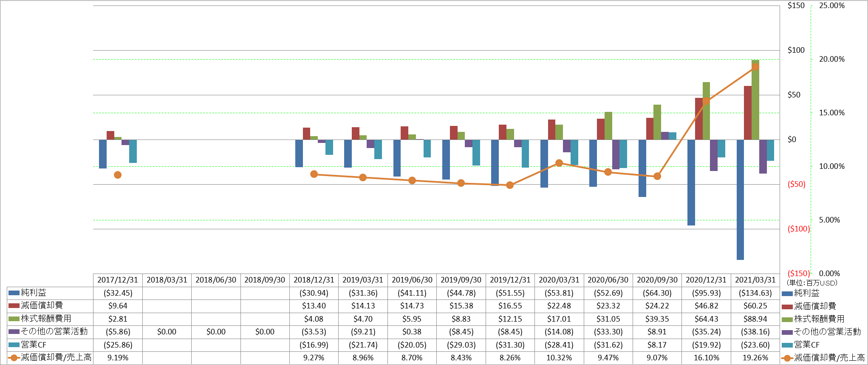The height and width of the screenshot is (365, 868).
Task: Click the red ($100) axis label
Action: point(799,229)
